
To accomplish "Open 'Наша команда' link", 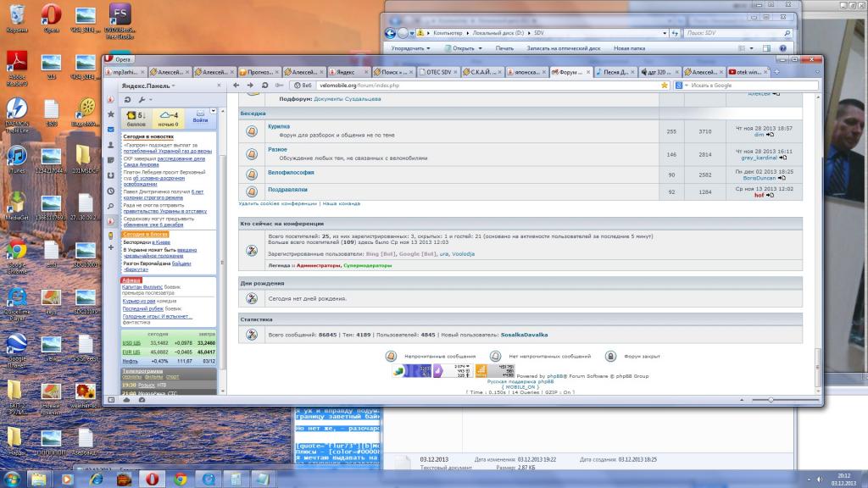I will (341, 203).
